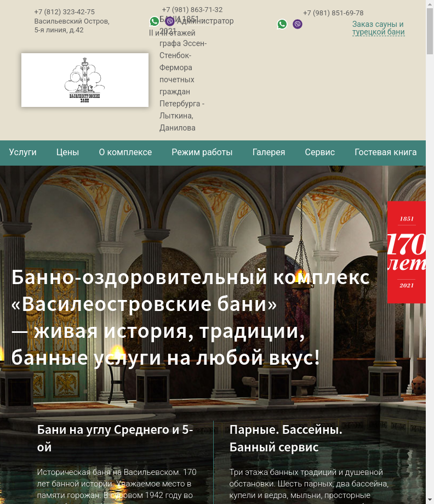Click the main headline Банно-оздоровительный комплекс
The height and width of the screenshot is (504, 434).
[191, 317]
